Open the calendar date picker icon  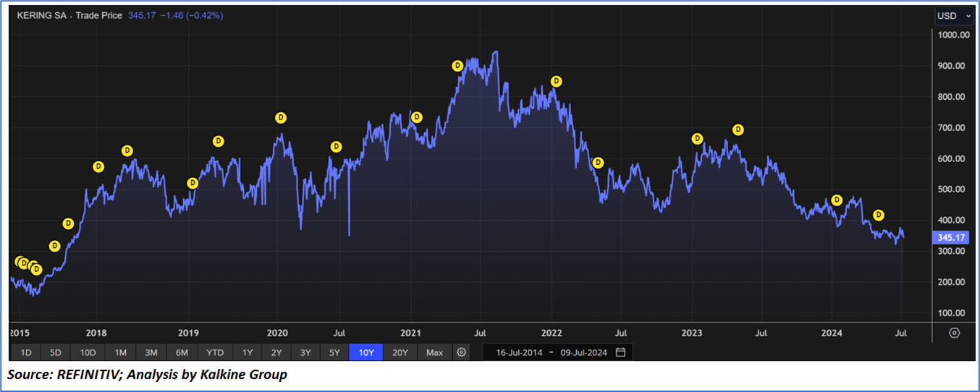pyautogui.click(x=620, y=352)
